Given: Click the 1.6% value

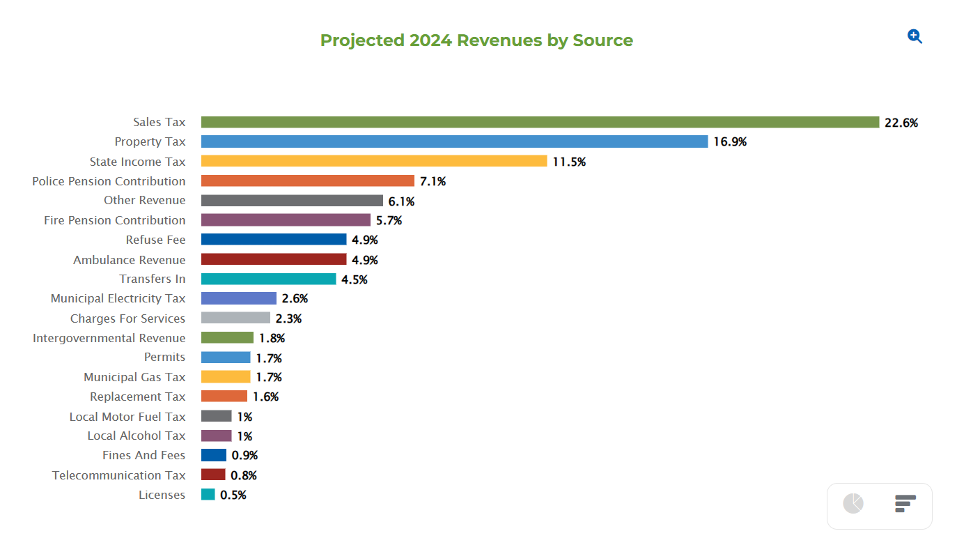Looking at the screenshot, I should pyautogui.click(x=265, y=397).
